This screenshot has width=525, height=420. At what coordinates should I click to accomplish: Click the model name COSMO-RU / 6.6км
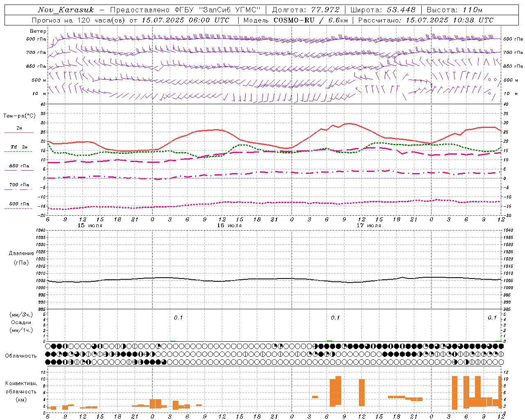tap(311, 20)
